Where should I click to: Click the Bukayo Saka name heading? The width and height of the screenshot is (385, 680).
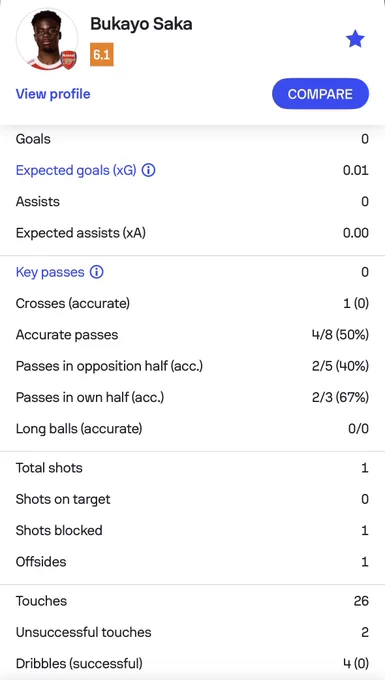point(141,24)
